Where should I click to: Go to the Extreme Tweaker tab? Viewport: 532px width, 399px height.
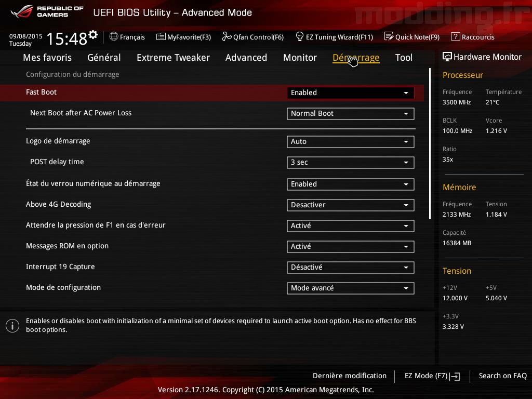173,58
